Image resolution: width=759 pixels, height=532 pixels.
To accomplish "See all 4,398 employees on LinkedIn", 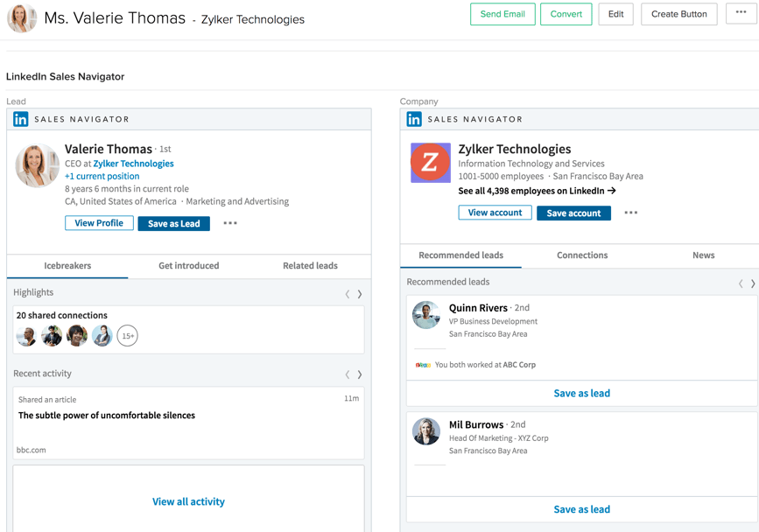I will click(537, 191).
